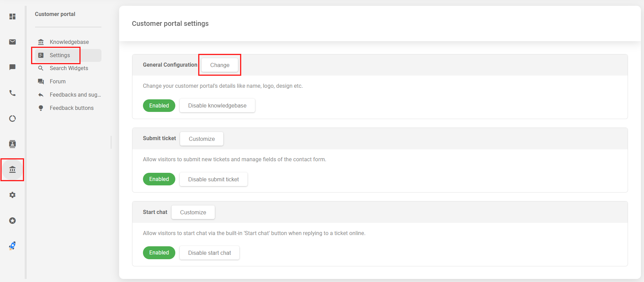The image size is (644, 282).
Task: Click the rocket Getting Started icon
Action: pos(13,246)
